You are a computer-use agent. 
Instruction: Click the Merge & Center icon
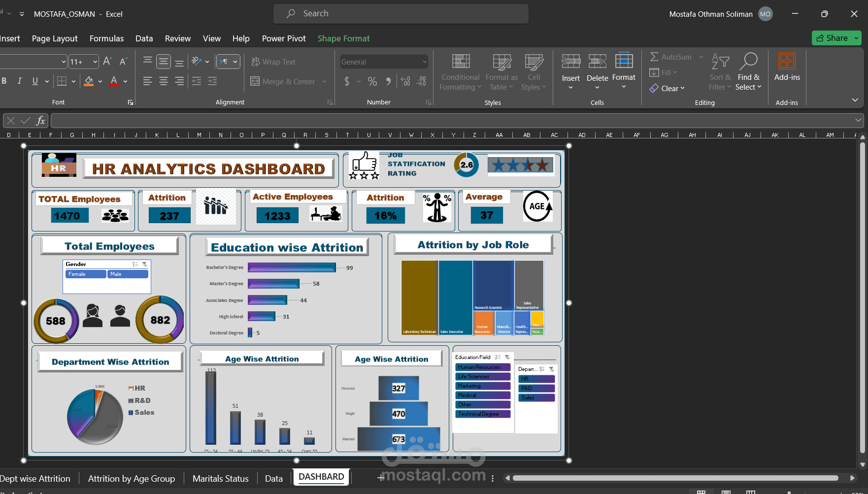(256, 81)
